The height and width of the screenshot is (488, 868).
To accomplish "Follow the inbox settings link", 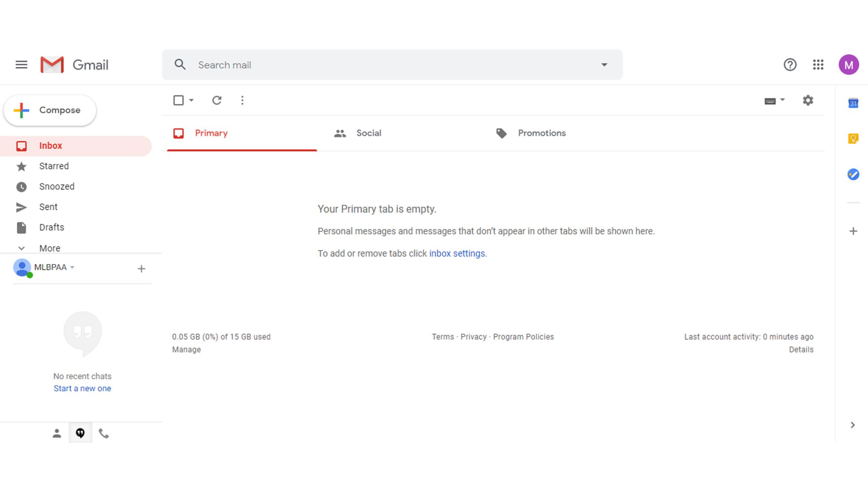I will tap(457, 253).
